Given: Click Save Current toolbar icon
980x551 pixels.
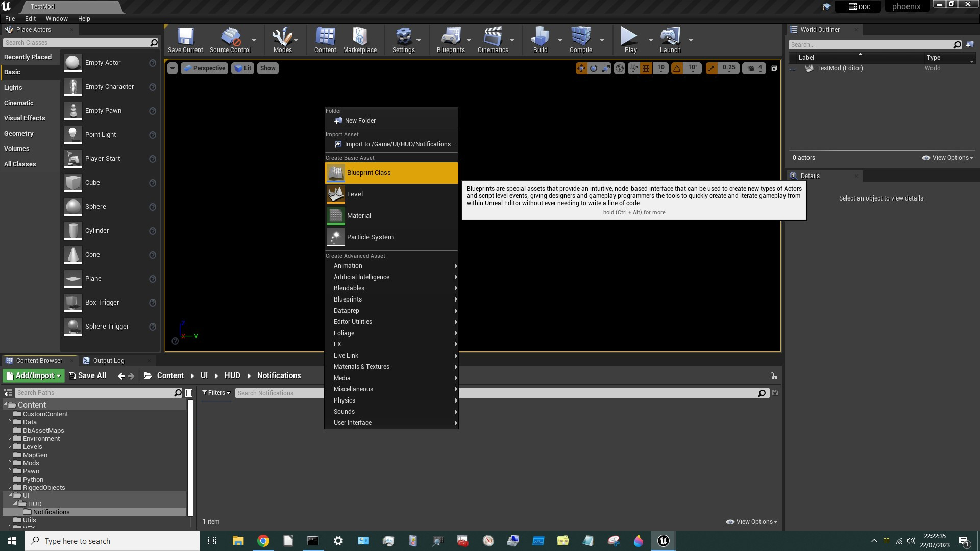Looking at the screenshot, I should point(185,40).
